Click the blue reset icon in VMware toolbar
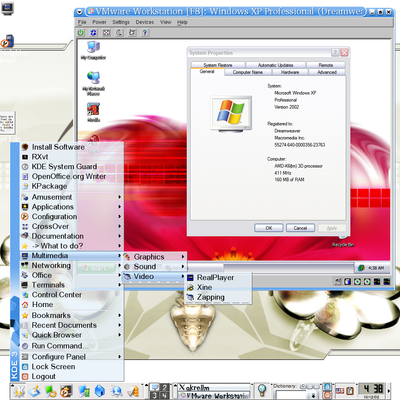The image size is (400, 400). [94, 33]
